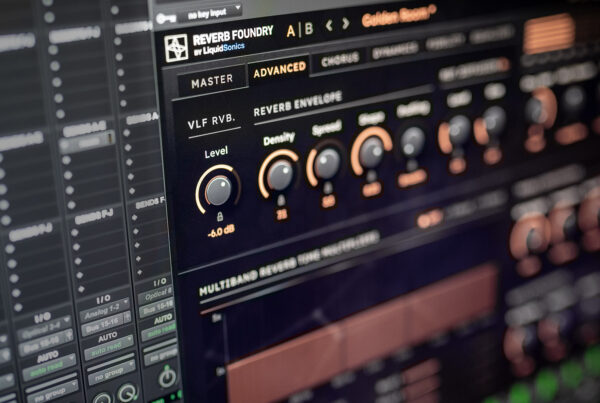This screenshot has width=600, height=403.
Task: Switch to the MASTER tab
Action: (212, 81)
